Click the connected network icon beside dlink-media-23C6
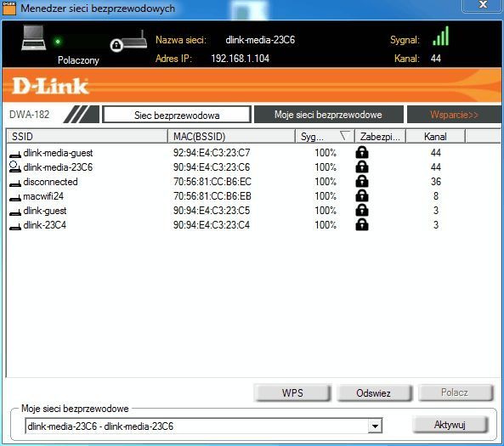This screenshot has height=446, width=504. pos(14,167)
